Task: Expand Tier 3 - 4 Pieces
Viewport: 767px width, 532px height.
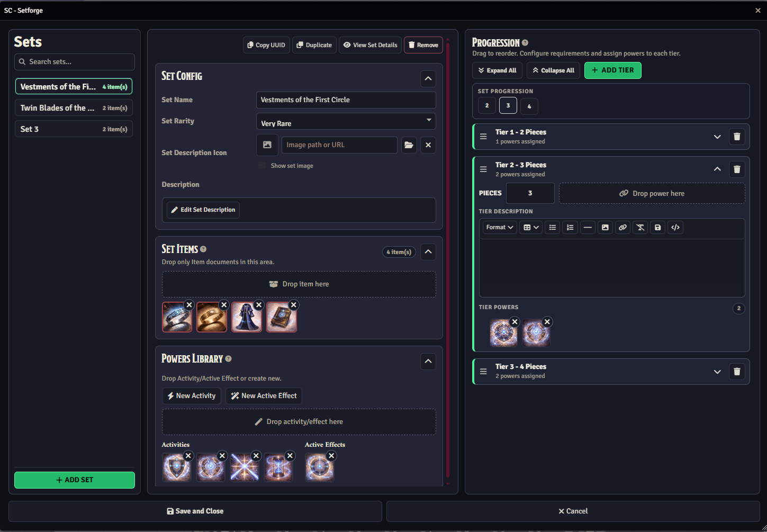Action: (x=717, y=372)
